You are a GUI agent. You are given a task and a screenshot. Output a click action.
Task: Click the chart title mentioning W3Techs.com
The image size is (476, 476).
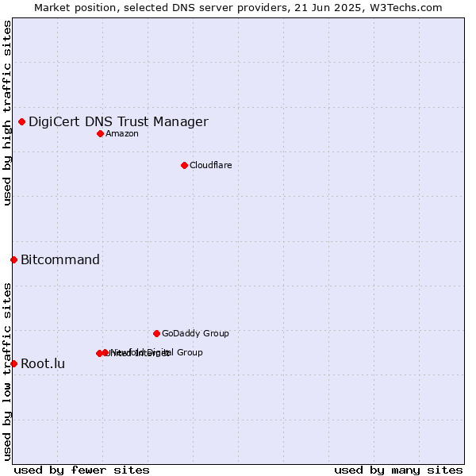[x=238, y=8]
